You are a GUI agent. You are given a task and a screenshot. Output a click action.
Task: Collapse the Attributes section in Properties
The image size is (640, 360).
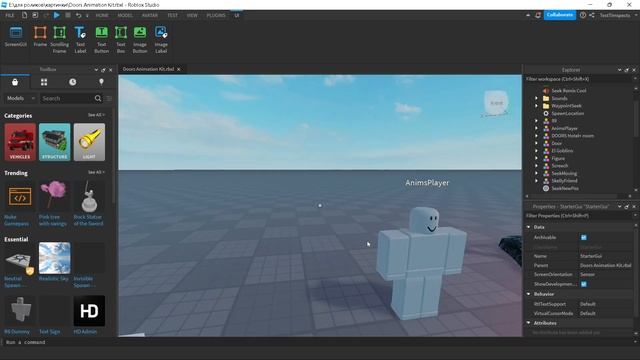click(x=529, y=323)
